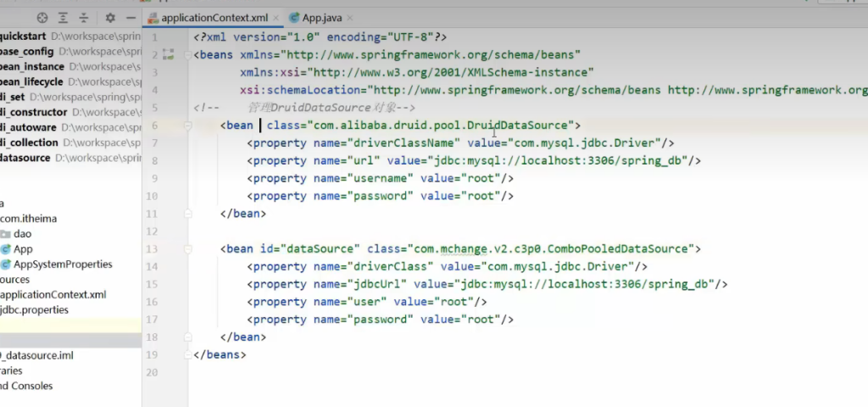Close the App.java editor tab

351,17
